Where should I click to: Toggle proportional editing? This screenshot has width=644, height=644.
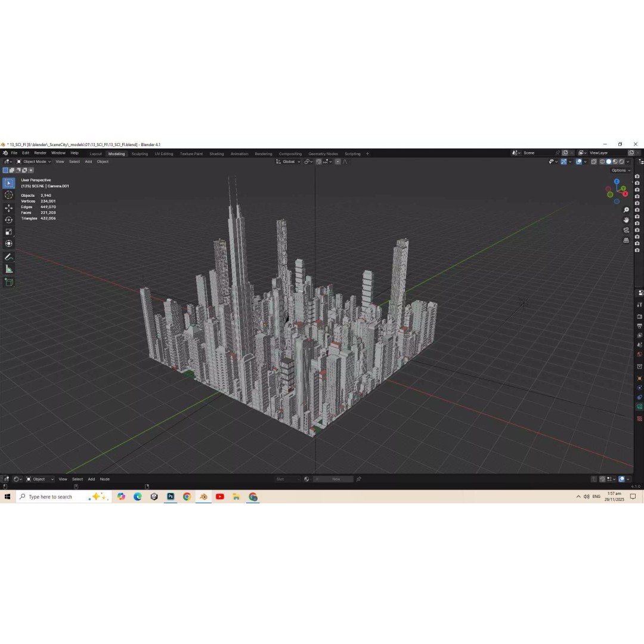(338, 162)
